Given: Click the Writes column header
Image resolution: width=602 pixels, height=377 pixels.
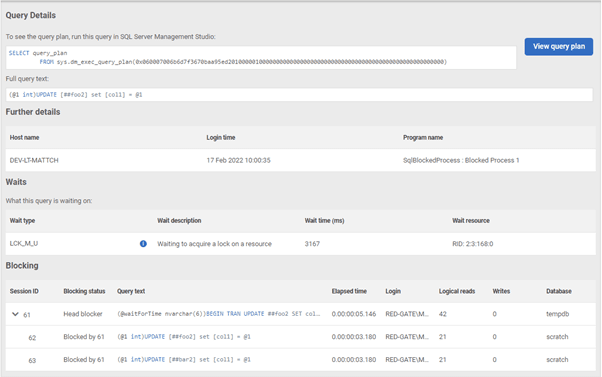Looking at the screenshot, I should click(501, 291).
